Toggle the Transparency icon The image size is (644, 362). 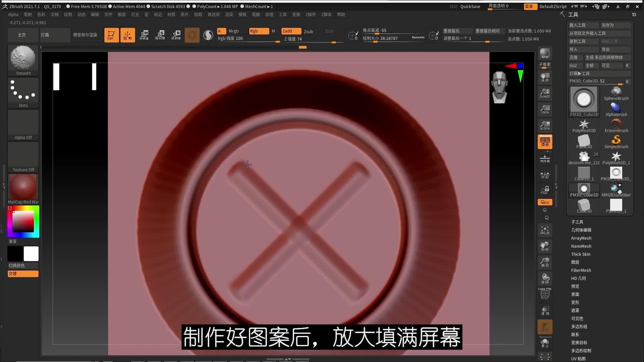(x=545, y=311)
